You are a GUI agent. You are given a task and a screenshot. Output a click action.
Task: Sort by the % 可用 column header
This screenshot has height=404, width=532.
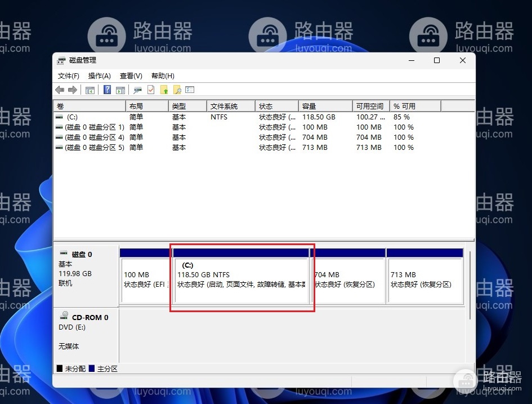(x=415, y=106)
